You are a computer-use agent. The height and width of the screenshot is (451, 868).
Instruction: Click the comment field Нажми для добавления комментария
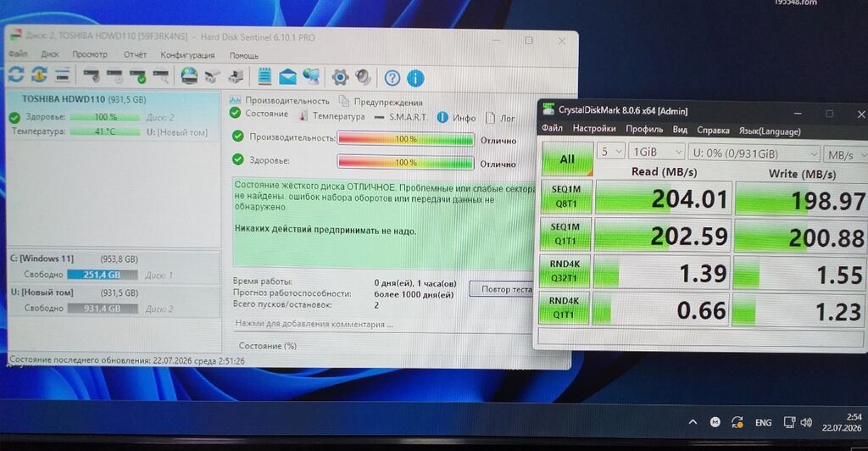[314, 324]
